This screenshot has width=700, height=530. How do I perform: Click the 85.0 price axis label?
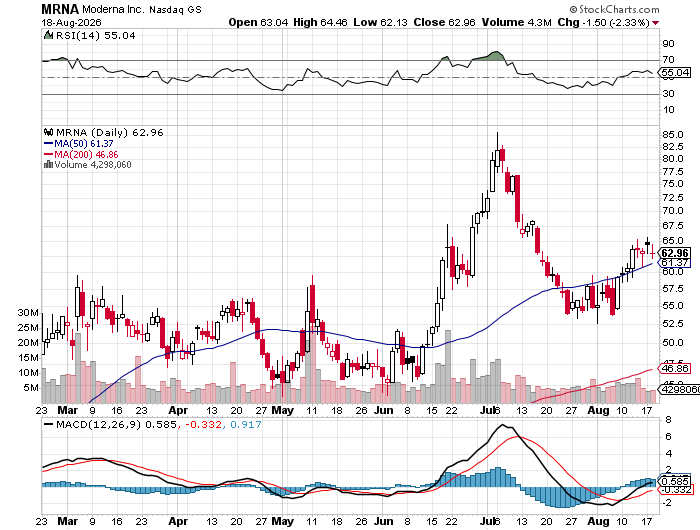tap(673, 134)
